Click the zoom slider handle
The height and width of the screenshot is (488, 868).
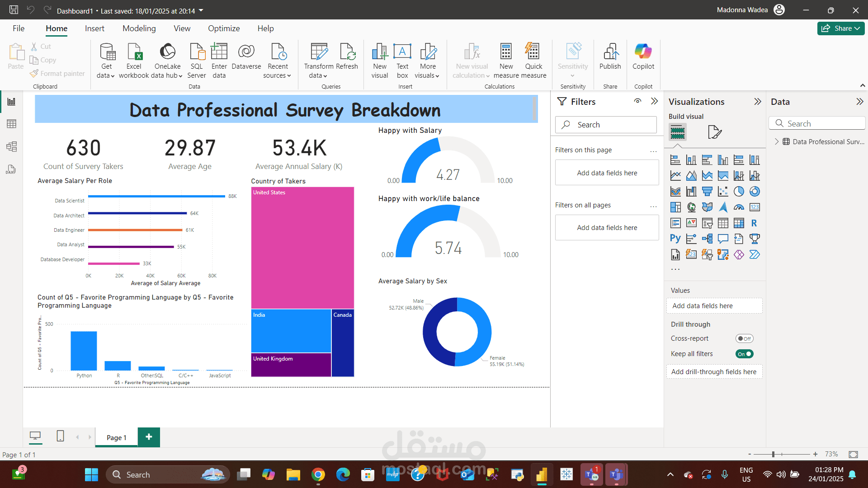(x=774, y=454)
